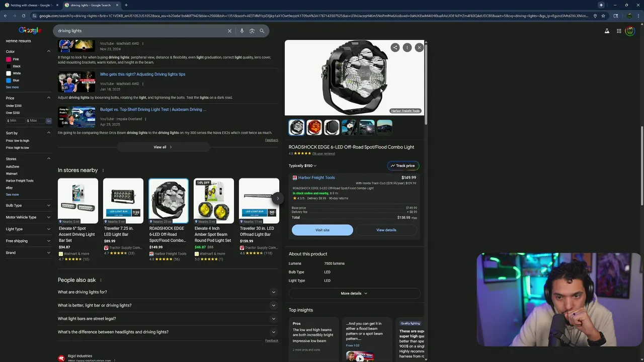Bookmark this page with star icon

point(603,16)
